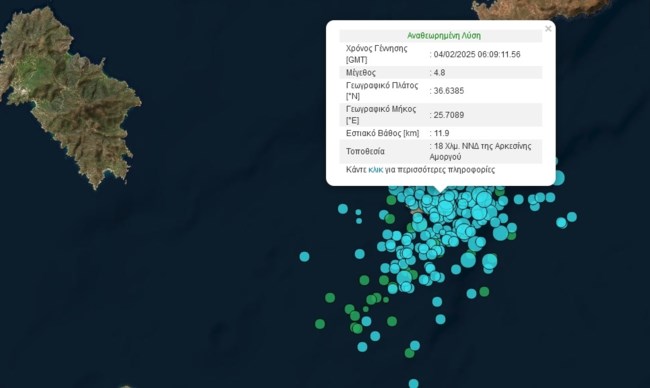Click the 'Μέγεθος' 4.8 magnitude row
Viewport: 650px width, 388px height.
tap(441, 73)
